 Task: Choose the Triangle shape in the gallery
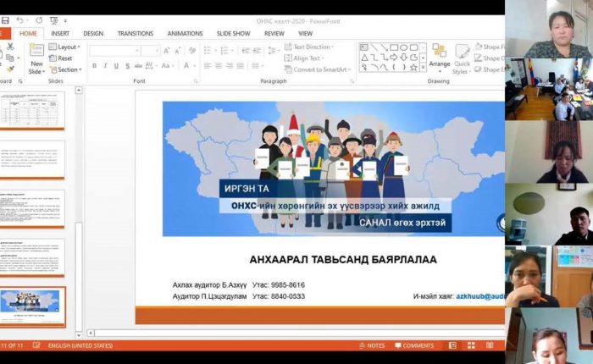coord(364,58)
